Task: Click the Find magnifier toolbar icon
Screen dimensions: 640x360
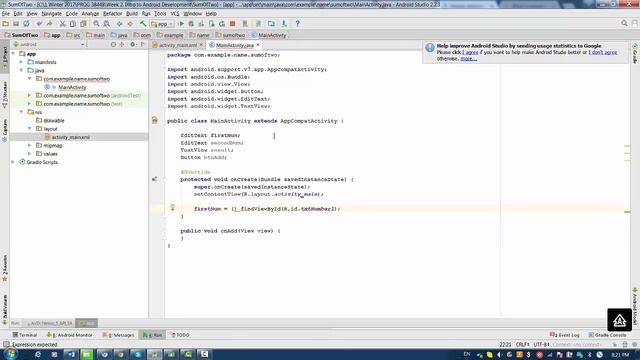Action: click(x=96, y=24)
